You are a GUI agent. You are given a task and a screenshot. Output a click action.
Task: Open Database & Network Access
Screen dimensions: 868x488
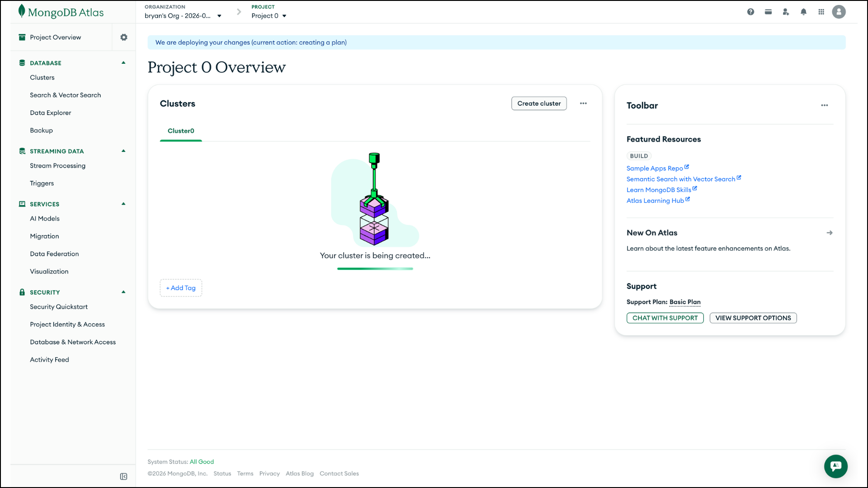73,342
